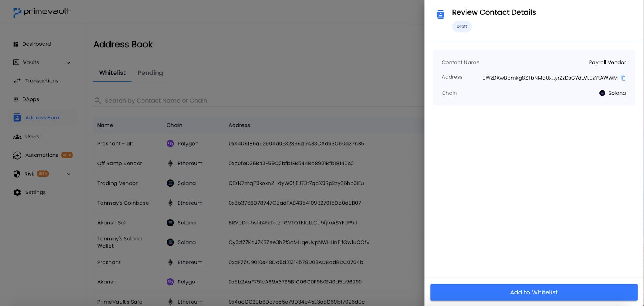Click the Polygon icon for Prashant - alt
Viewport: 644px width, 306px height.
[x=170, y=144]
